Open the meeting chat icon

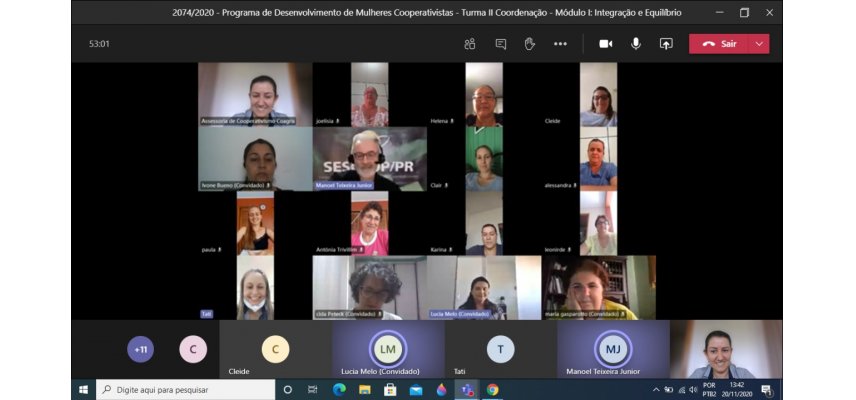[501, 44]
